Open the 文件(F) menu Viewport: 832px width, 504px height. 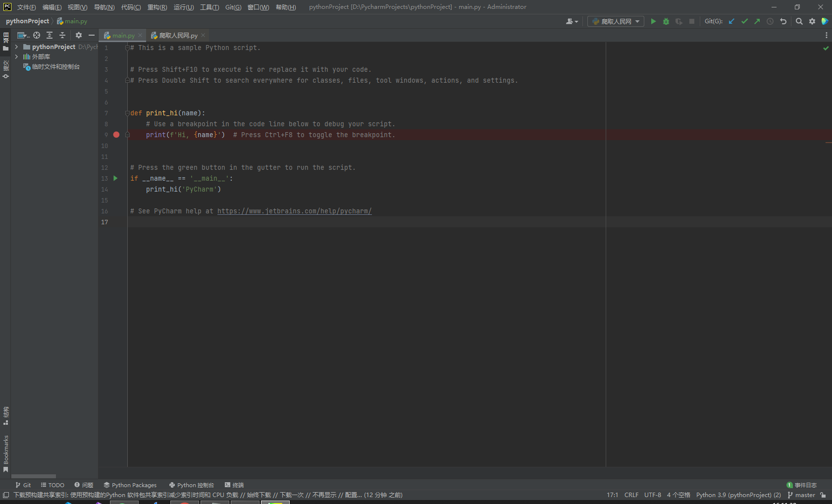(27, 7)
